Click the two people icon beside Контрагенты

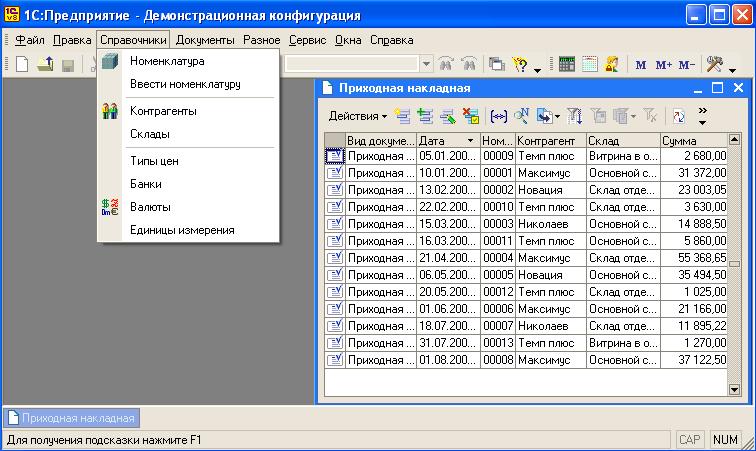point(110,111)
